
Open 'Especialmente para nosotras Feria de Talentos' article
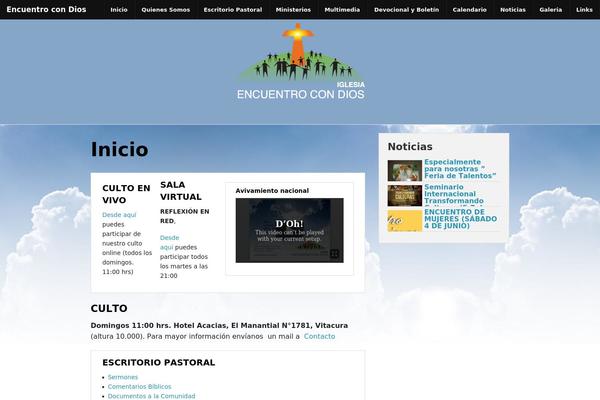point(460,169)
